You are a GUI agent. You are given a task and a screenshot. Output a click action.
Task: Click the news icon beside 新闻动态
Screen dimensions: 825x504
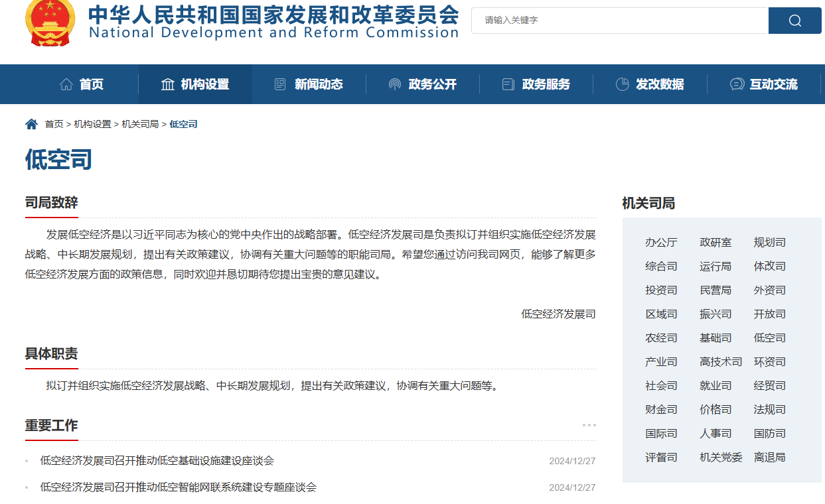point(280,84)
